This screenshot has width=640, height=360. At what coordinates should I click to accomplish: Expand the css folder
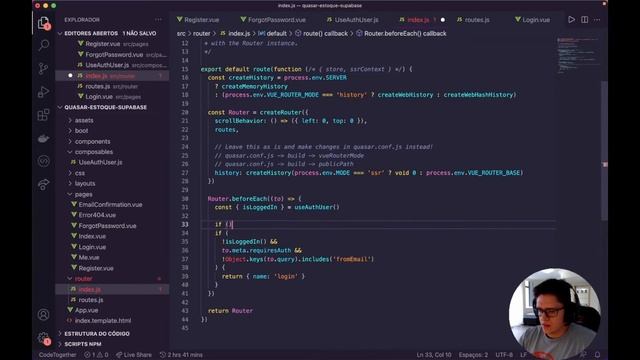pos(80,173)
